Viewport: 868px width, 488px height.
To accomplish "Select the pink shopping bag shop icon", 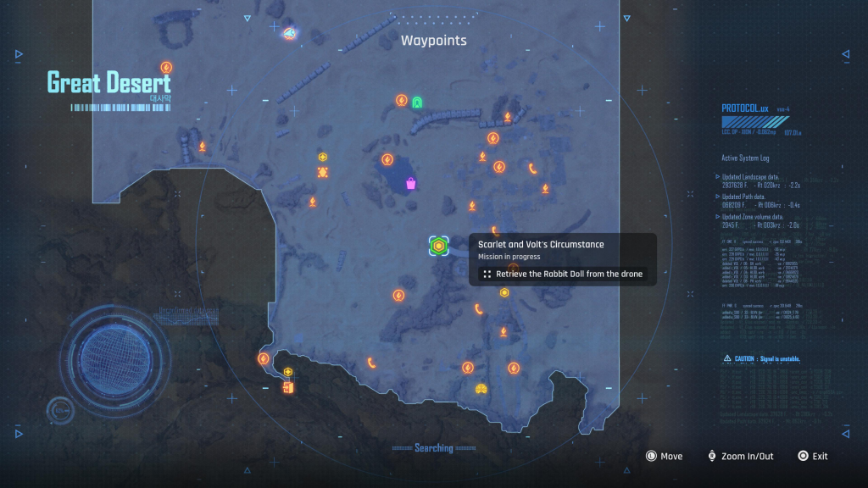I will 411,183.
